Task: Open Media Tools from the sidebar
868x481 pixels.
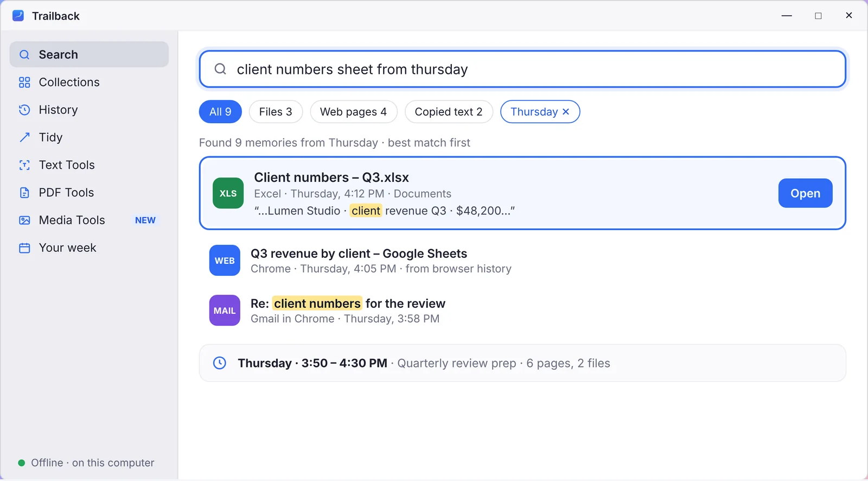Action: click(89, 220)
